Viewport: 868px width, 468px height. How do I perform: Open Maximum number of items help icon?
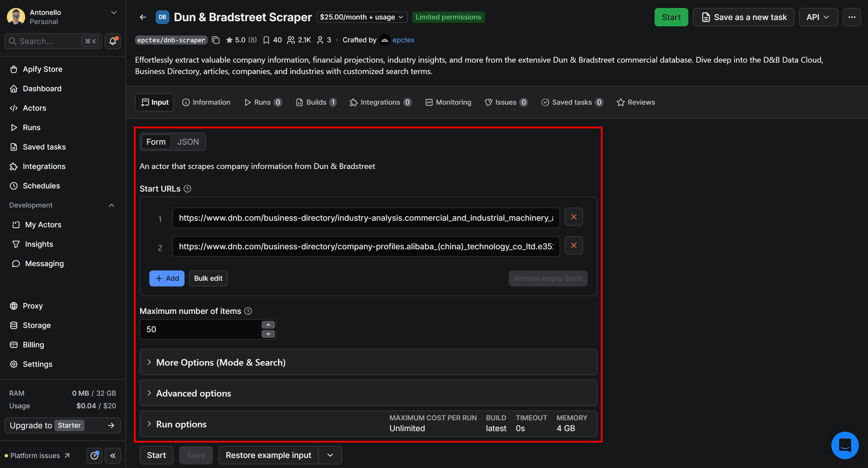pyautogui.click(x=248, y=311)
